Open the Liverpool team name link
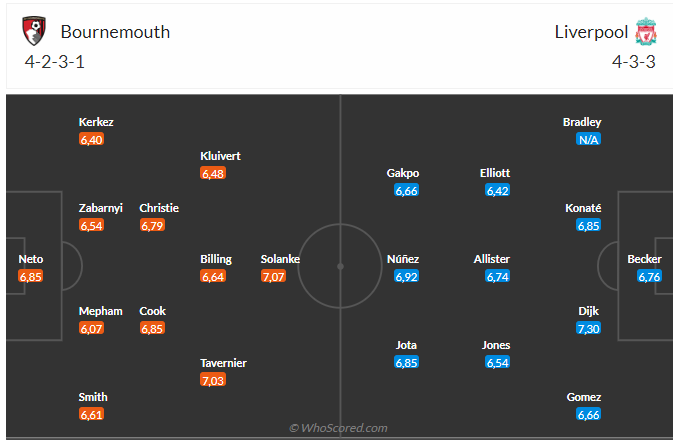673x440 pixels. point(591,32)
